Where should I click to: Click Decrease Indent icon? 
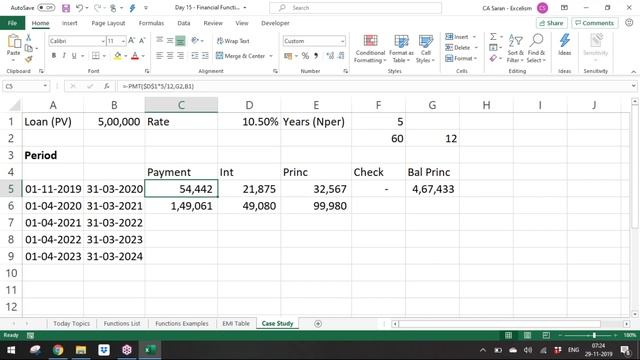tap(195, 56)
